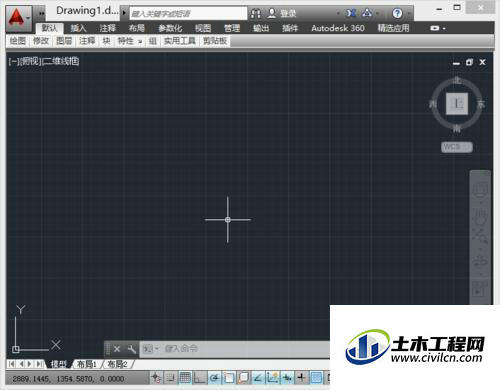Open the 组 panel
The height and width of the screenshot is (390, 500).
[153, 41]
